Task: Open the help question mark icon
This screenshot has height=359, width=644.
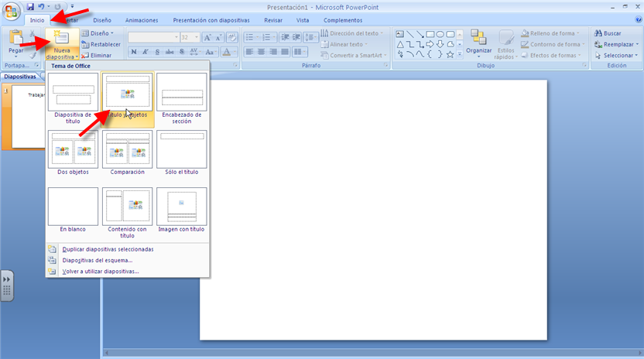Action: (x=637, y=20)
